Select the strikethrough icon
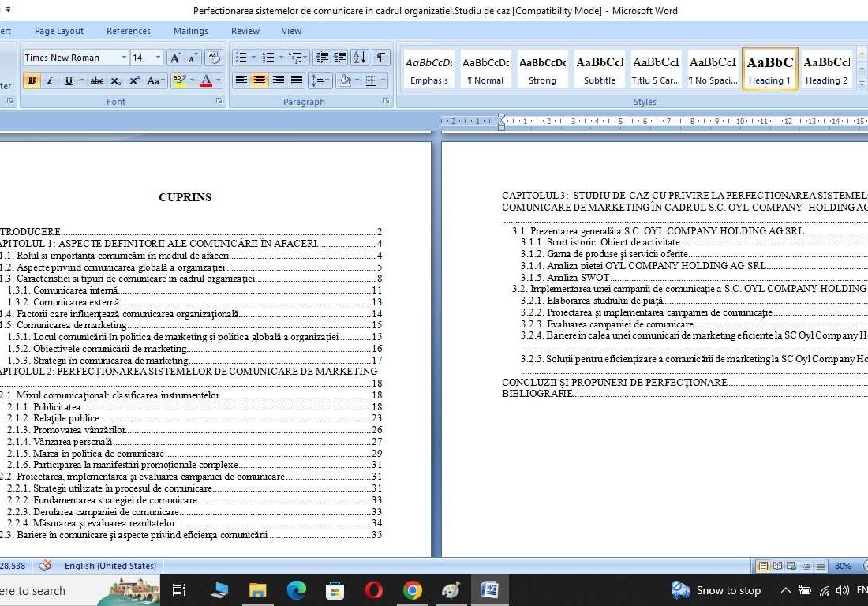Viewport: 868px width, 606px height. pyautogui.click(x=98, y=81)
